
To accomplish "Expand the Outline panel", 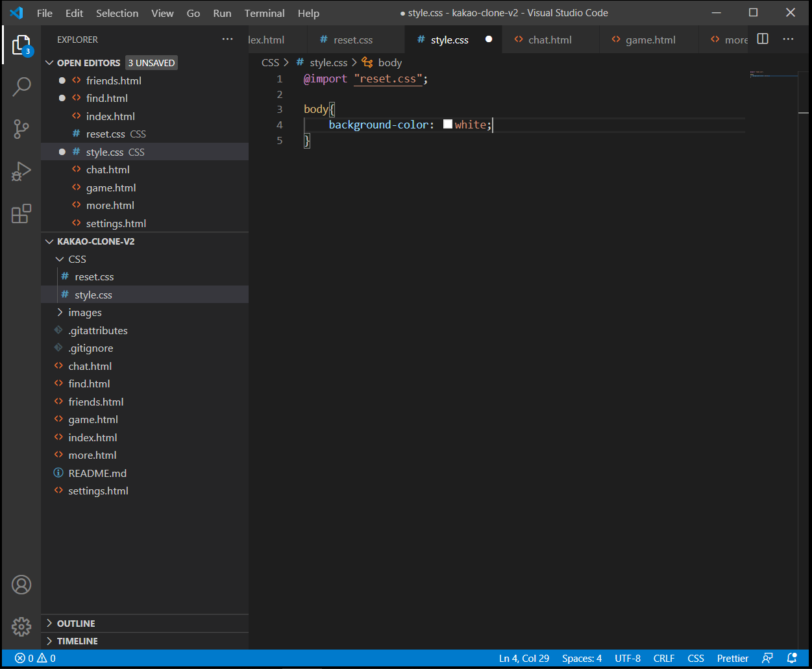I will [x=49, y=624].
